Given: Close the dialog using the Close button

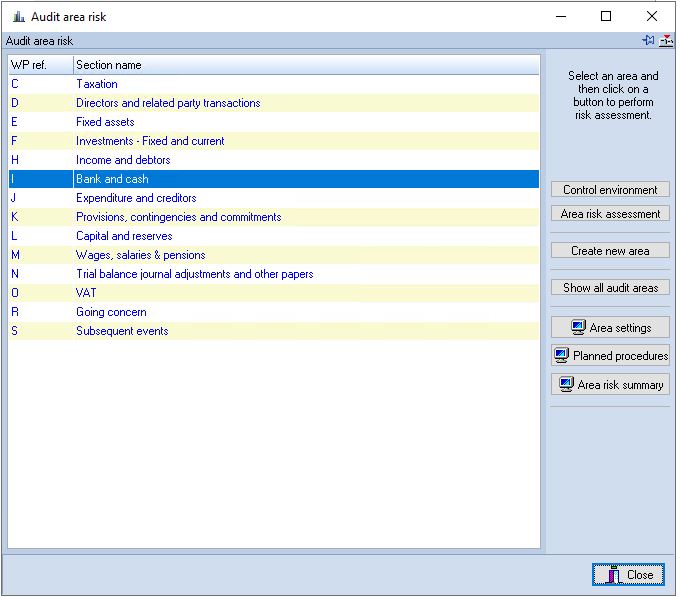Looking at the screenshot, I should [628, 574].
